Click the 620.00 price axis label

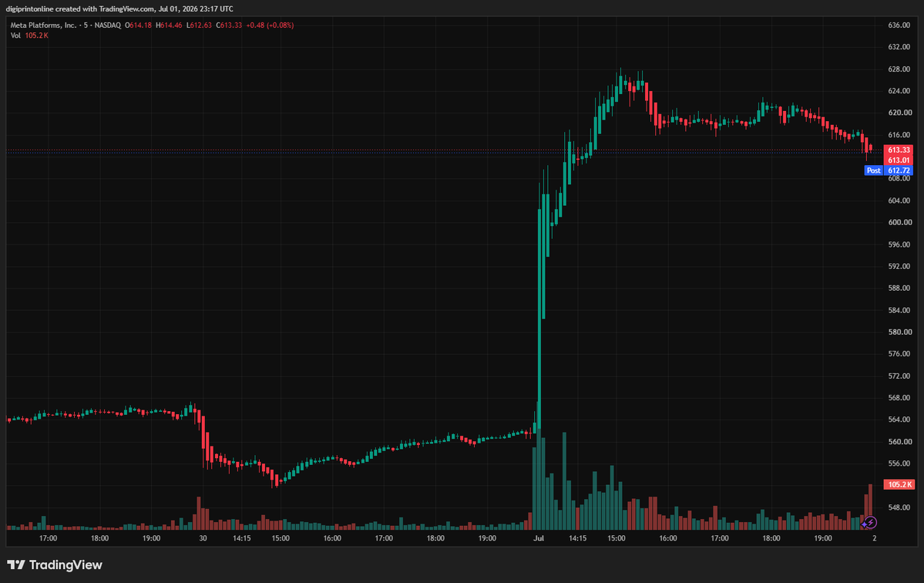899,113
